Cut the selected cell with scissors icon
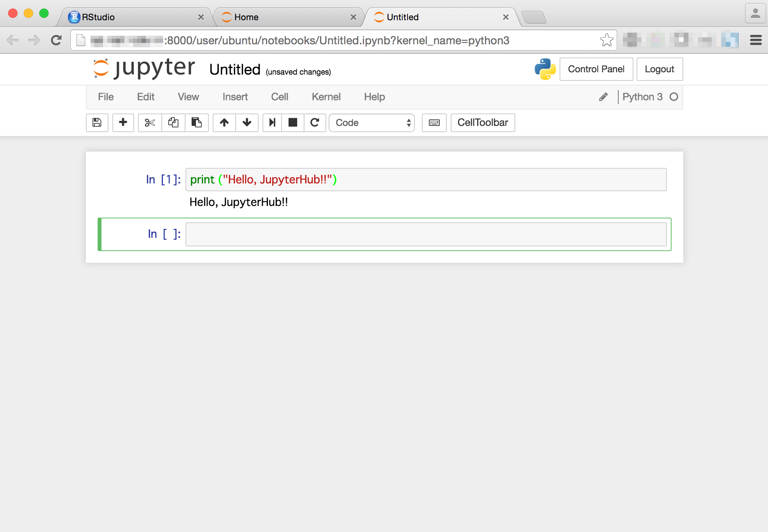The width and height of the screenshot is (768, 532). 150,123
